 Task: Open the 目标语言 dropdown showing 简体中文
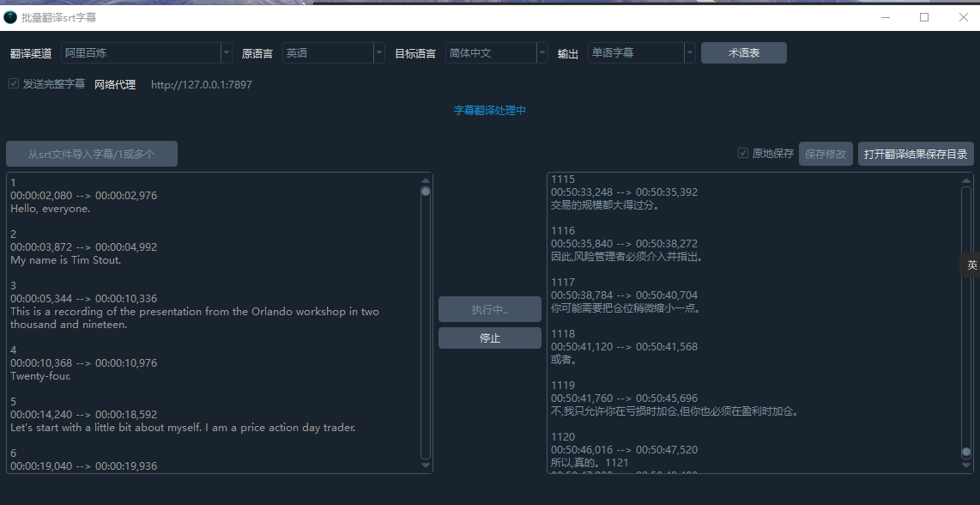pos(496,53)
